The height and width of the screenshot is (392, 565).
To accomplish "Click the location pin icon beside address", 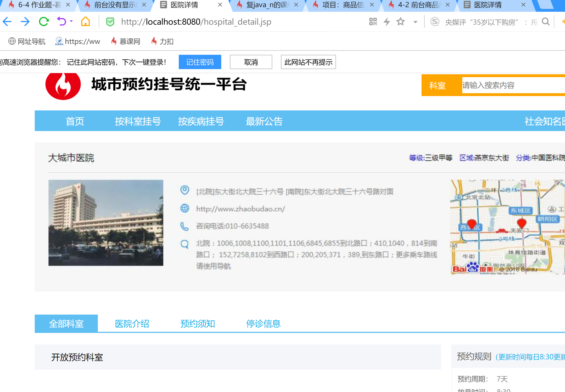I will coord(185,190).
